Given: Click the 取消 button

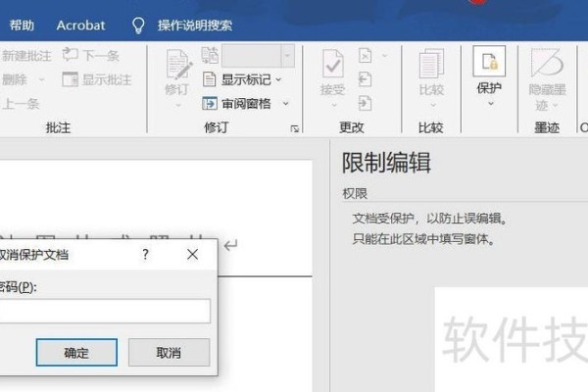Looking at the screenshot, I should tap(169, 352).
